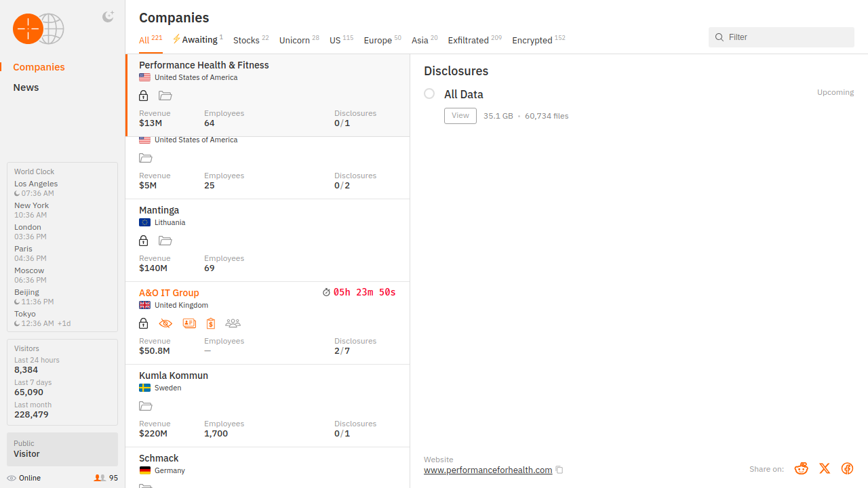Click the lock icon for Mantinga
868x488 pixels.
click(x=144, y=241)
